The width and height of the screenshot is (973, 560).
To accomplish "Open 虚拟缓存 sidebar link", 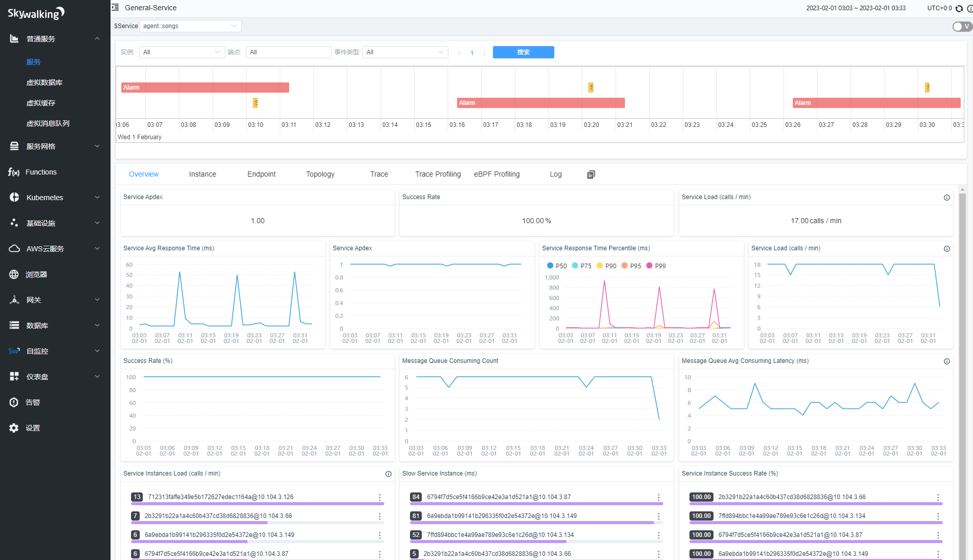I will pyautogui.click(x=41, y=103).
